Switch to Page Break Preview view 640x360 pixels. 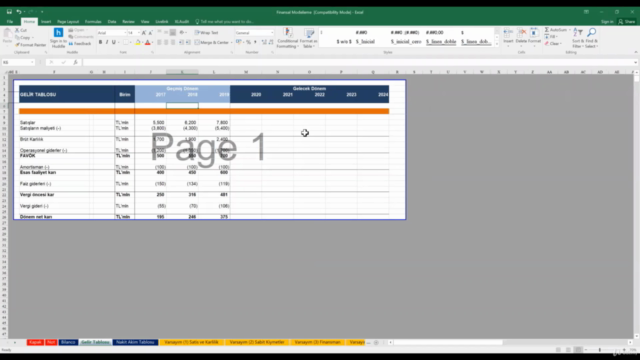pyautogui.click(x=578, y=350)
